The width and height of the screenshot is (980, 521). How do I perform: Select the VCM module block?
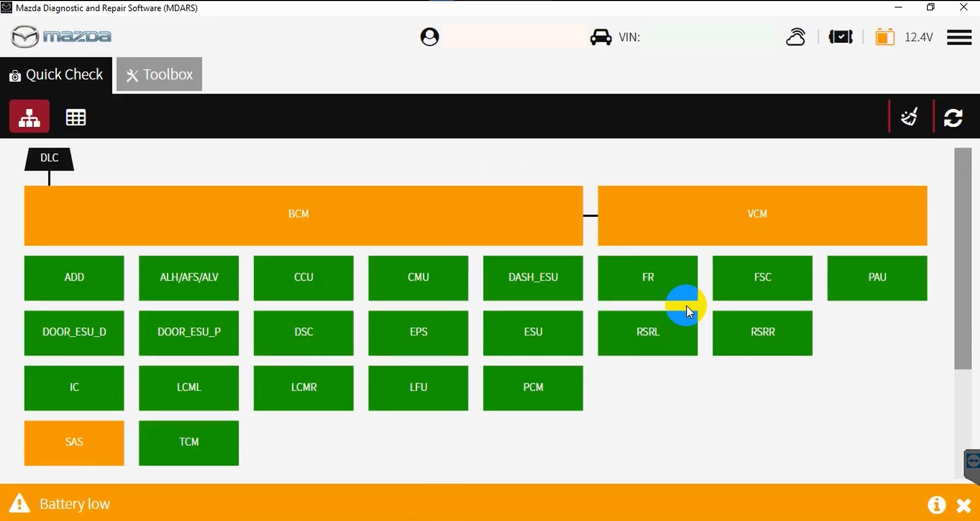coord(762,216)
